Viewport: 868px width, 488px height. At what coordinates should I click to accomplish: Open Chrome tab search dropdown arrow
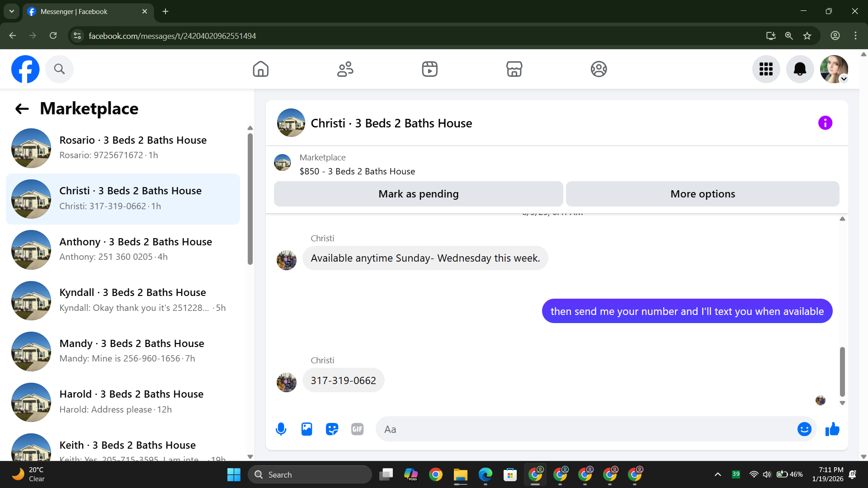coord(12,11)
